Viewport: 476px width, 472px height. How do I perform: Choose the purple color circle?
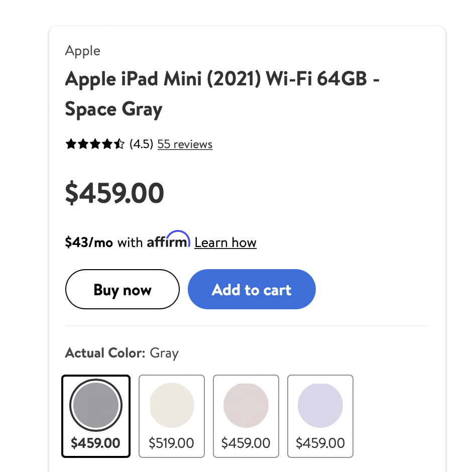coord(320,405)
